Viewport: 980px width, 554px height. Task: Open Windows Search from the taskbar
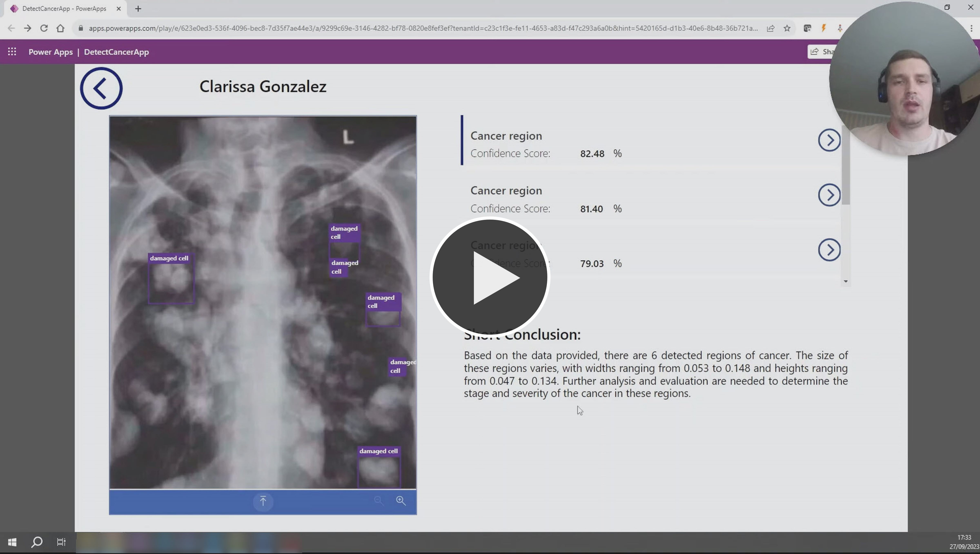[x=37, y=542]
